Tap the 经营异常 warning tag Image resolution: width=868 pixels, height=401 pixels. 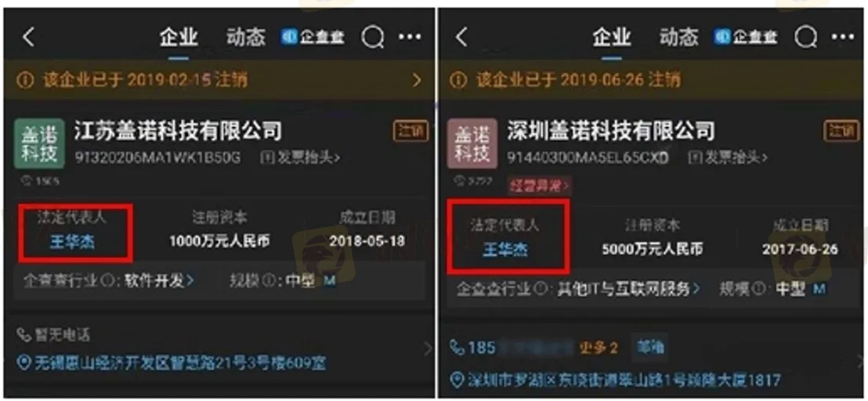(539, 186)
